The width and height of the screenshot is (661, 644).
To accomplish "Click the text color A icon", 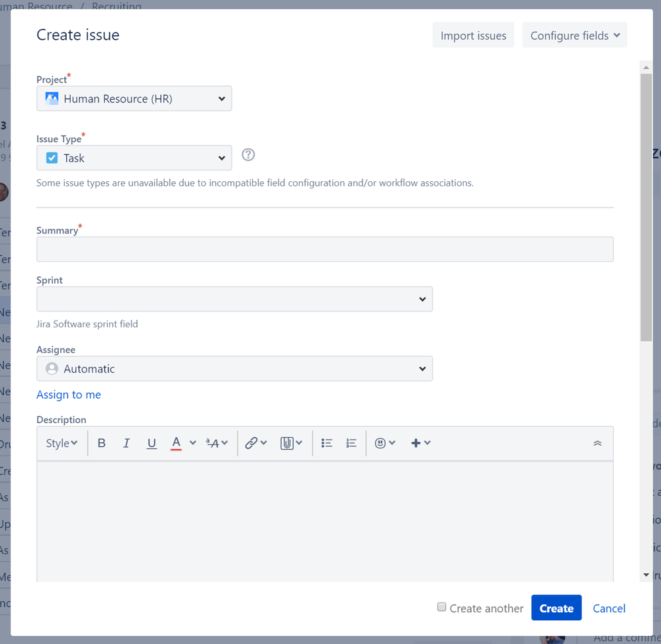I will click(176, 443).
